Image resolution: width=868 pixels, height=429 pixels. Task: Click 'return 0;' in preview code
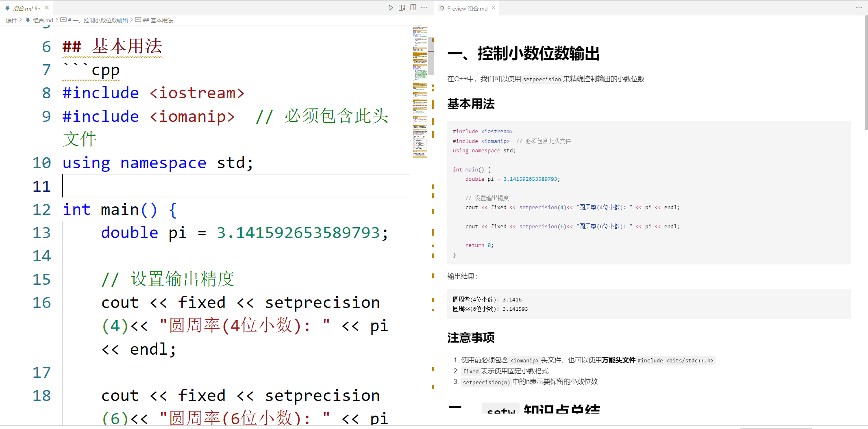pos(479,245)
